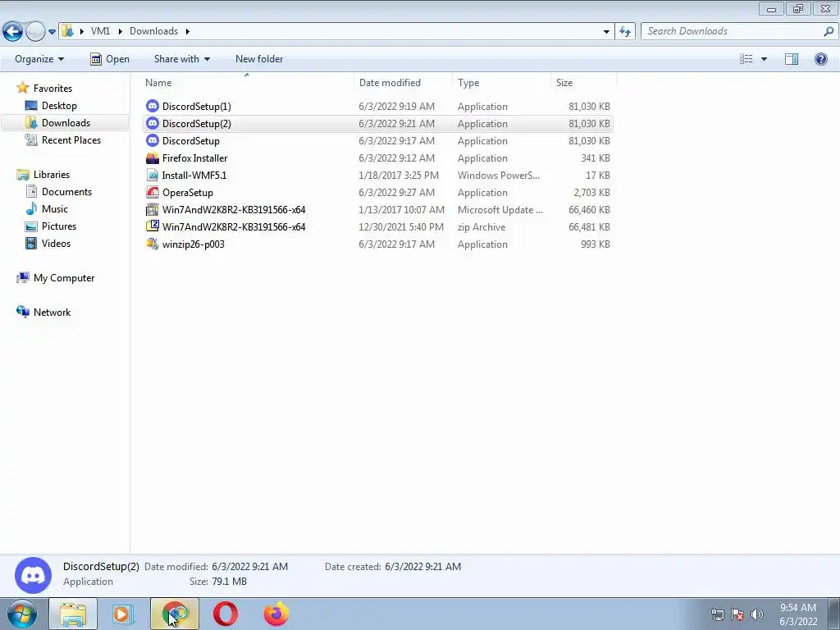Select the Firefox Installer file name

(x=195, y=158)
